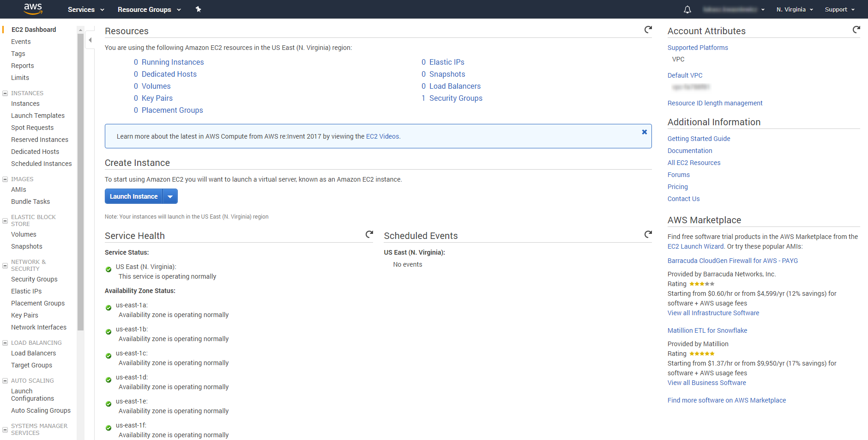Collapse the AUTO SCALING section
This screenshot has height=440, width=868.
pos(5,381)
